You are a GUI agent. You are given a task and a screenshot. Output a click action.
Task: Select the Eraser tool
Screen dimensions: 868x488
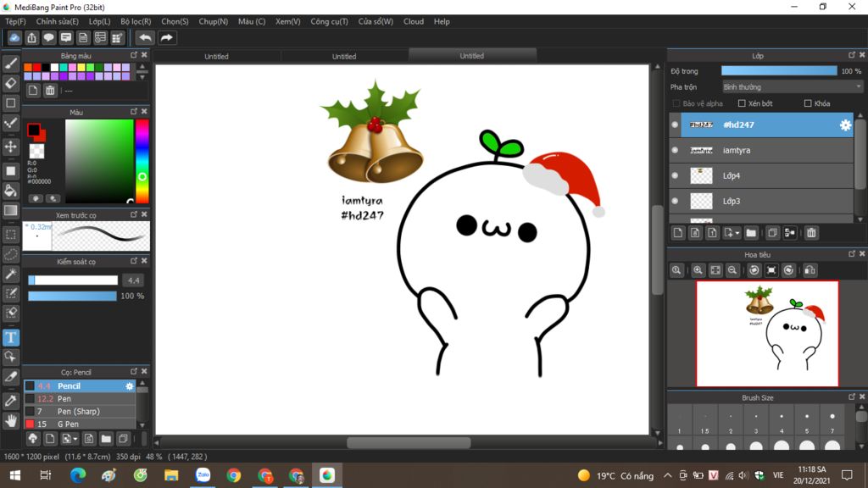tap(10, 83)
